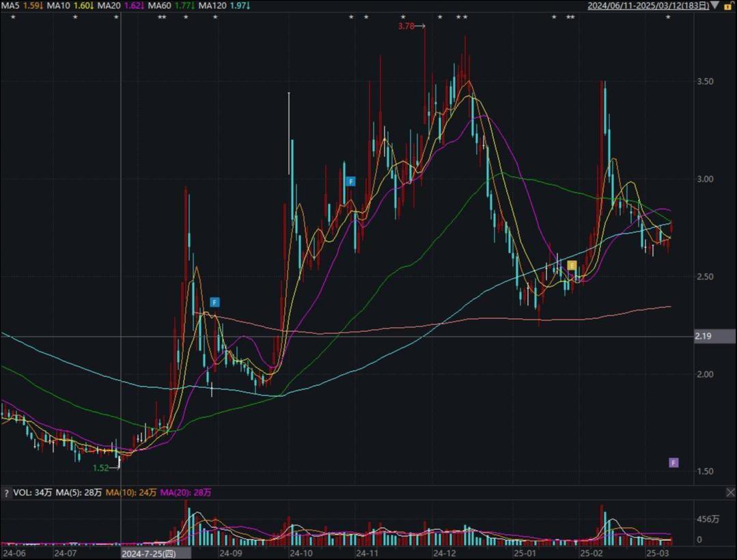This screenshot has height=560, width=737.
Task: Click the last star marker above March 2025
Action: (668, 17)
